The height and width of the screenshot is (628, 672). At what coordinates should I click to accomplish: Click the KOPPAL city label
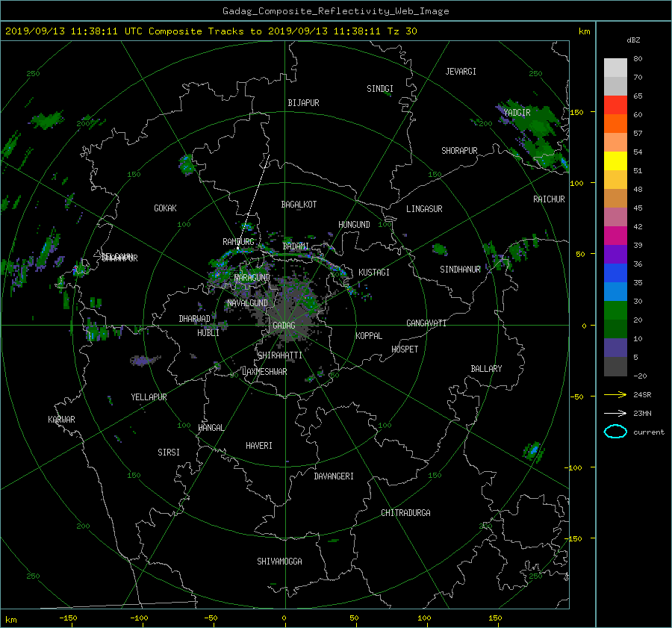click(369, 335)
